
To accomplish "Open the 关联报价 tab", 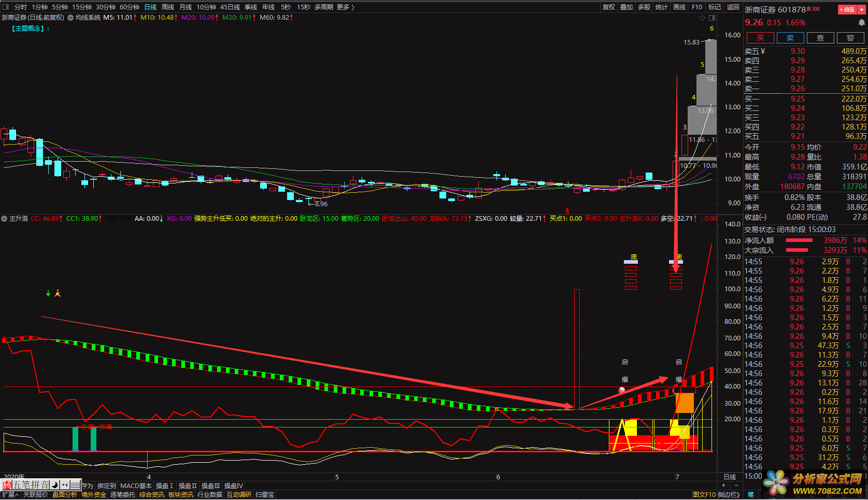I will tap(35, 495).
